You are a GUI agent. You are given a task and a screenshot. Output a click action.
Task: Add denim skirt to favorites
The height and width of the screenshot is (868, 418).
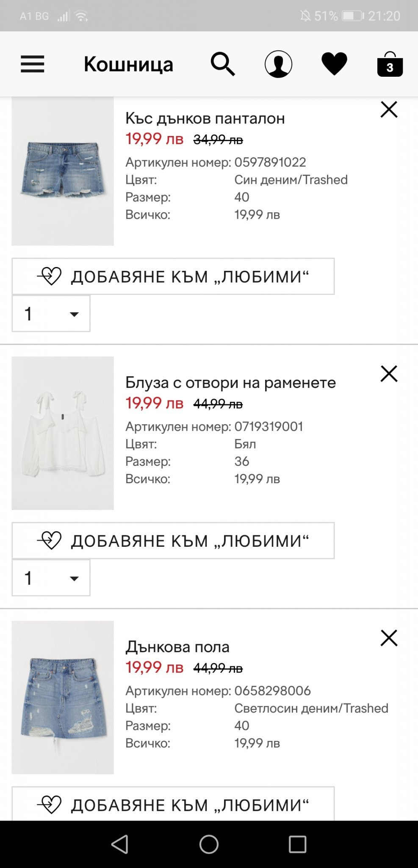(x=173, y=804)
